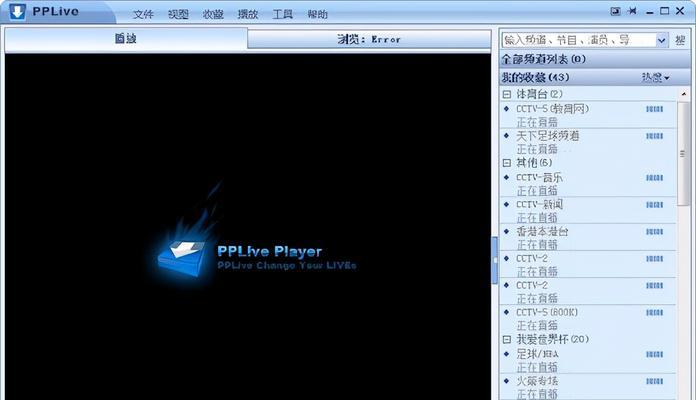Switch to mini-mode via title bar screen icon

tap(615, 11)
